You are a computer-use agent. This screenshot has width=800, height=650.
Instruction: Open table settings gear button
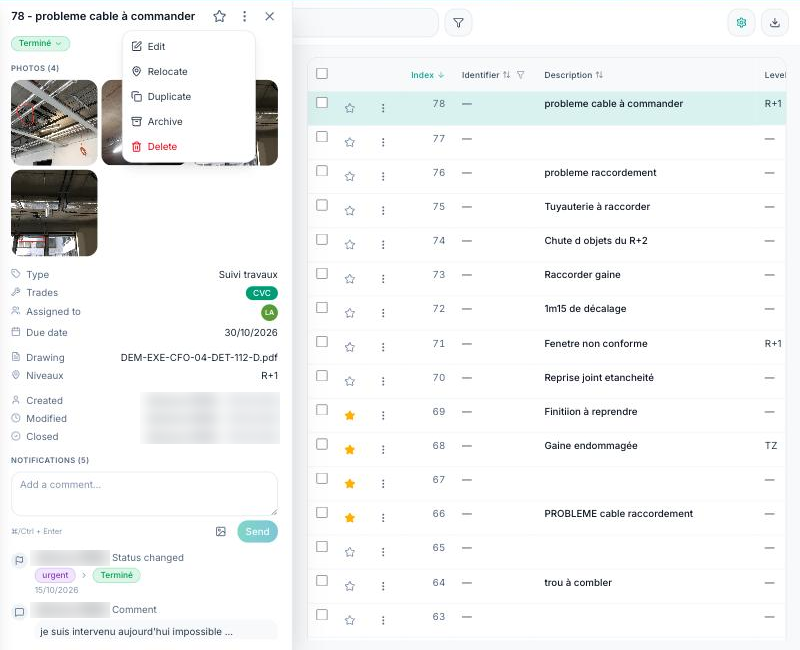741,23
